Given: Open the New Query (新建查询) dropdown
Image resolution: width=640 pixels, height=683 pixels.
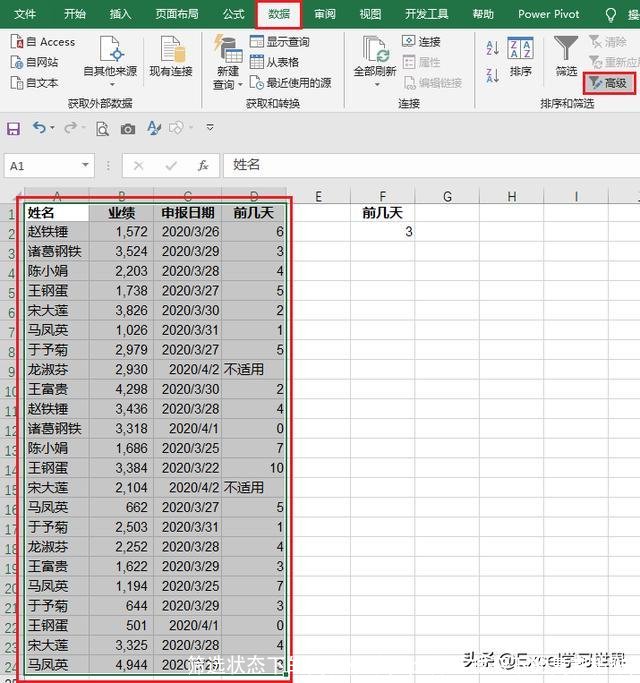Looking at the screenshot, I should point(227,62).
